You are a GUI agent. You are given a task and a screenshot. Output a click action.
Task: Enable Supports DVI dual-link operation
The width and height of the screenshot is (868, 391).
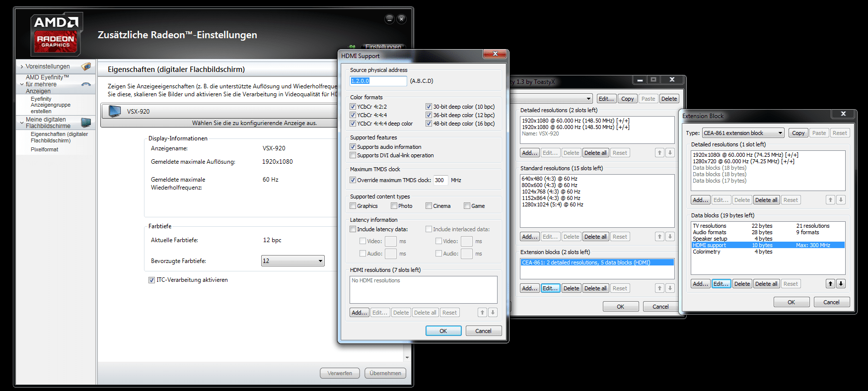353,155
